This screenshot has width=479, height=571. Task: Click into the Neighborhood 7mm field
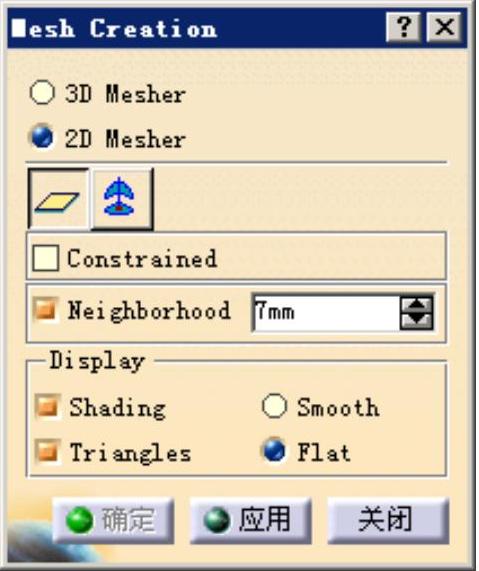click(x=326, y=312)
